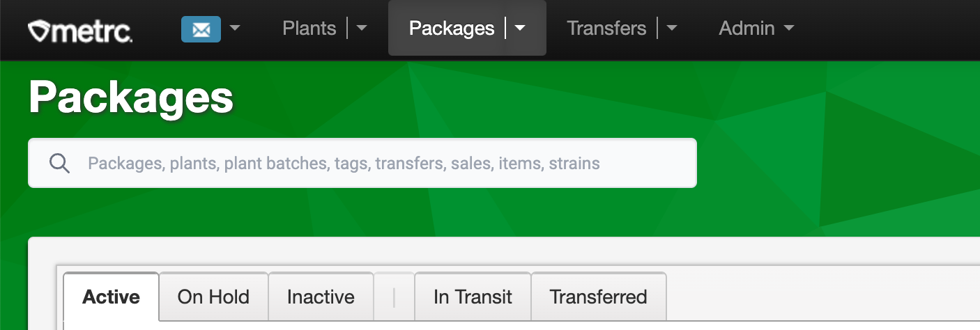The width and height of the screenshot is (980, 330).
Task: Open the Admin menu label
Action: (x=747, y=29)
